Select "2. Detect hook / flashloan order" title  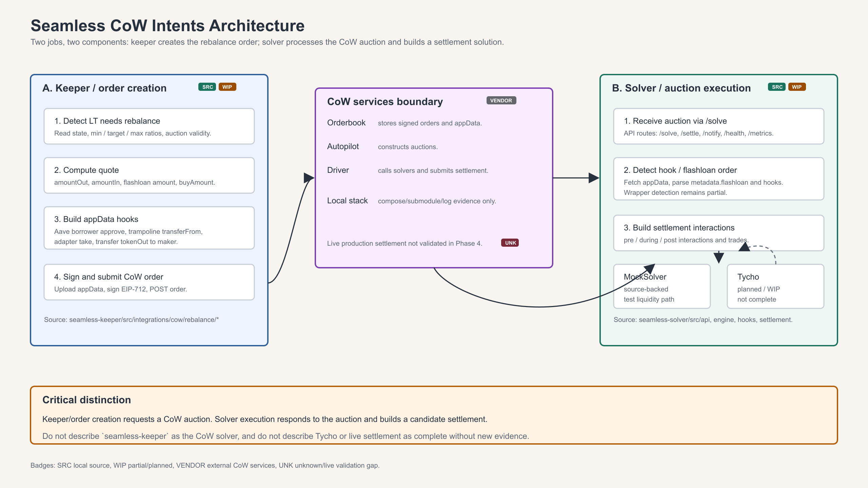(x=680, y=170)
